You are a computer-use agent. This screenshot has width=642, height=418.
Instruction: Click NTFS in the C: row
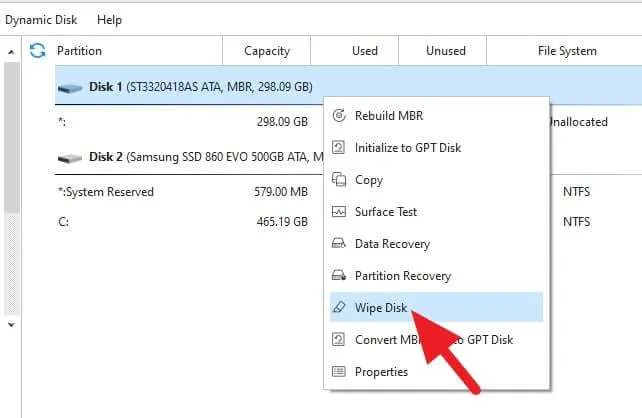(576, 221)
